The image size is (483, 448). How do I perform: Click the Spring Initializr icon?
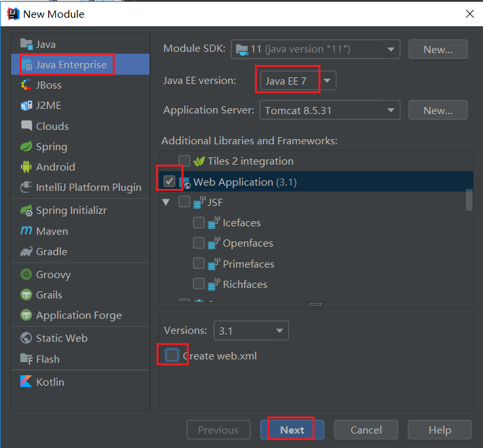coord(26,211)
